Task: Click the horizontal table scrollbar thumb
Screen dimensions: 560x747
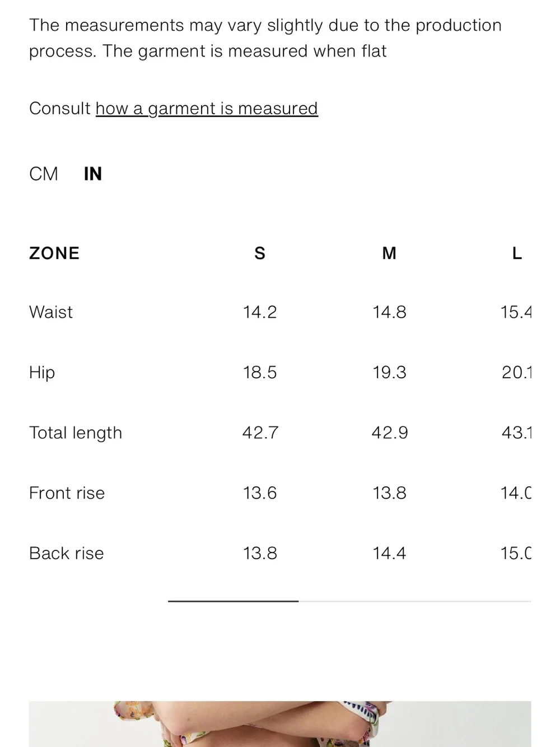Action: (233, 601)
